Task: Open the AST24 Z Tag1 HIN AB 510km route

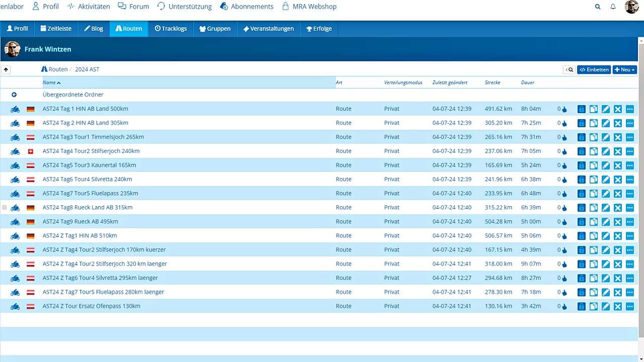Action: pos(79,235)
